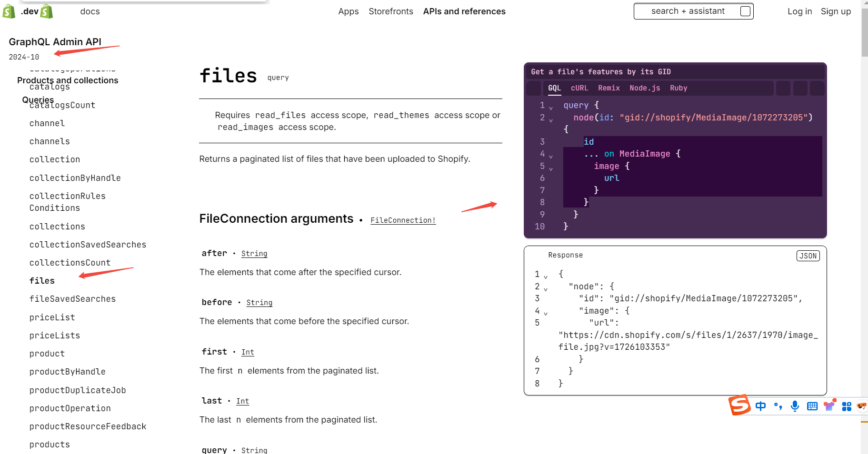
Task: Select 'catalogsCount' in the sidebar
Action: click(x=62, y=105)
